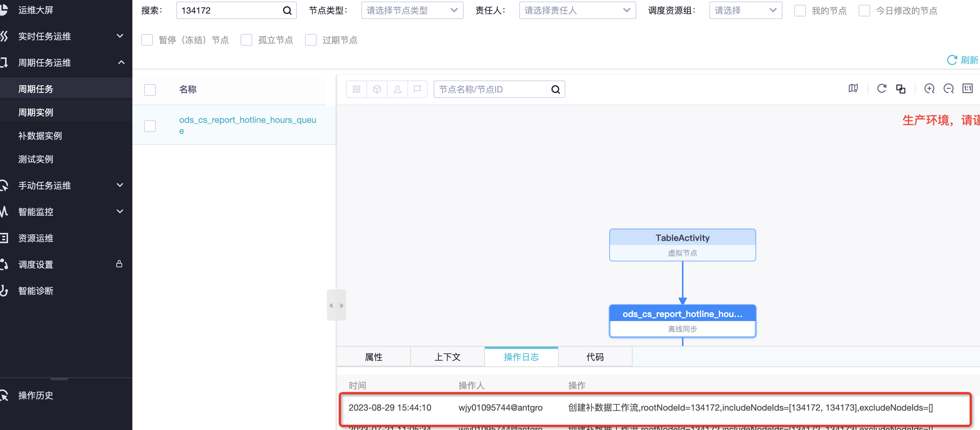Click the zoom out magnifier icon

pyautogui.click(x=949, y=89)
